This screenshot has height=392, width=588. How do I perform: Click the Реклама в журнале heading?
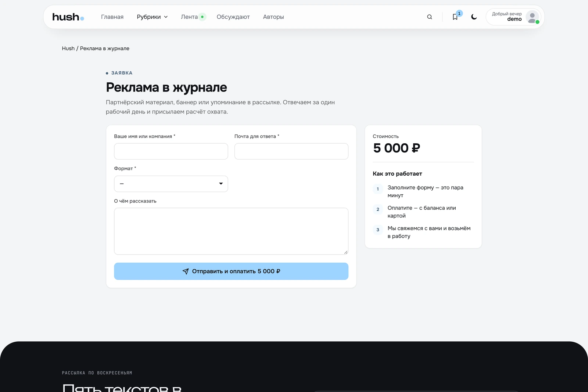click(166, 87)
